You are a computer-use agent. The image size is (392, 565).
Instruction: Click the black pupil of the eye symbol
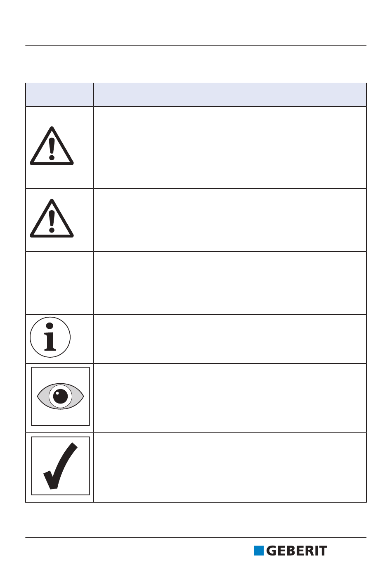tap(61, 396)
